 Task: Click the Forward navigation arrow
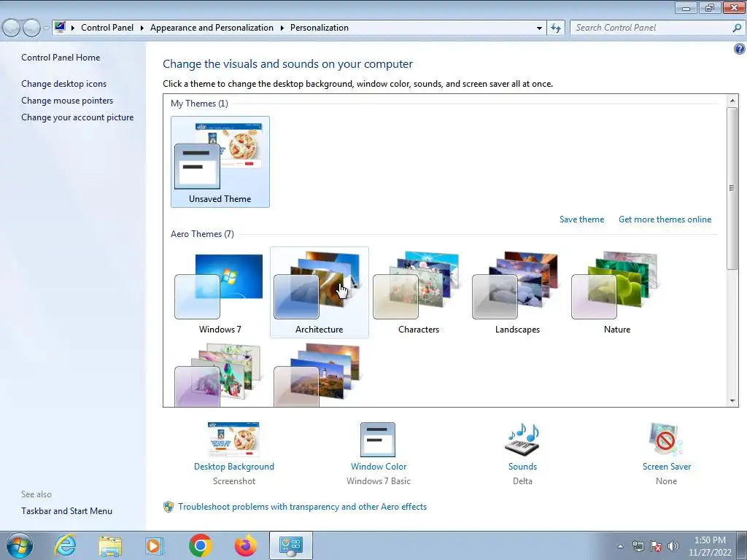31,28
